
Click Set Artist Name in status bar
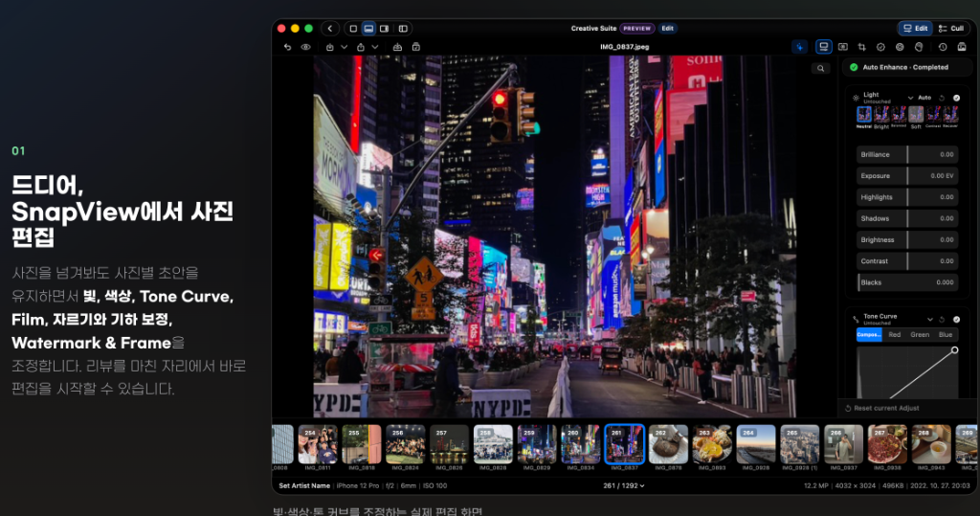pos(304,485)
